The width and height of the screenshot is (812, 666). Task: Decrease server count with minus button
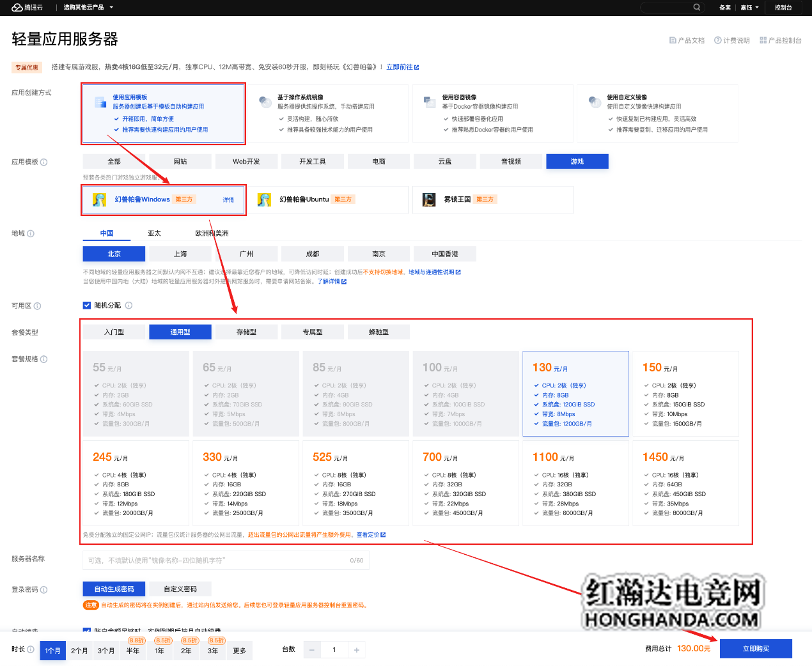coord(312,650)
